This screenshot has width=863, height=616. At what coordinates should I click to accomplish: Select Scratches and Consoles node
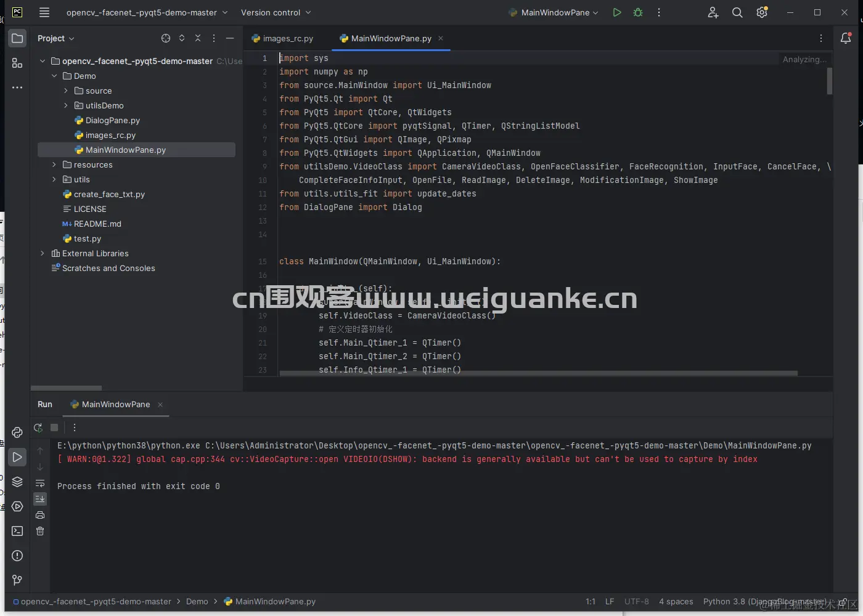click(x=103, y=268)
